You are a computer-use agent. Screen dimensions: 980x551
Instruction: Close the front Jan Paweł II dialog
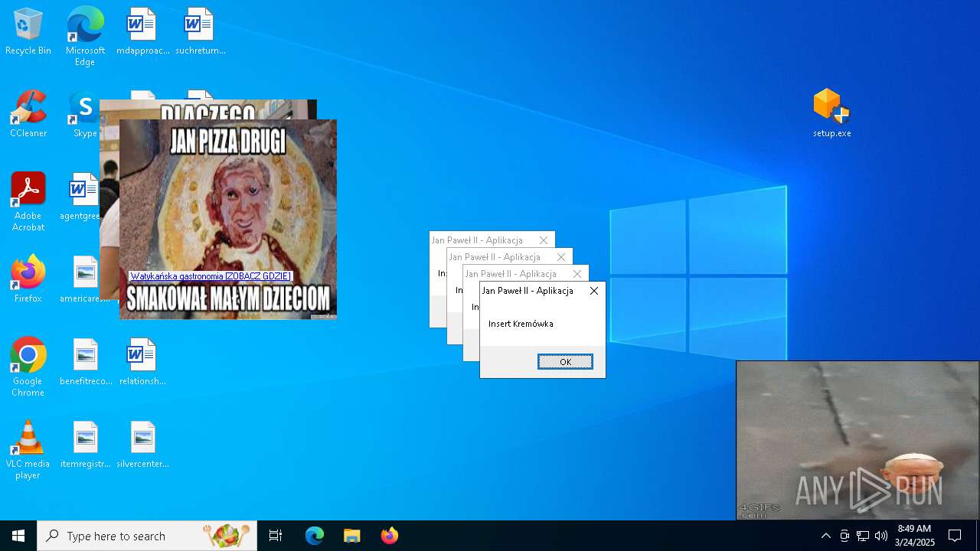pos(594,291)
